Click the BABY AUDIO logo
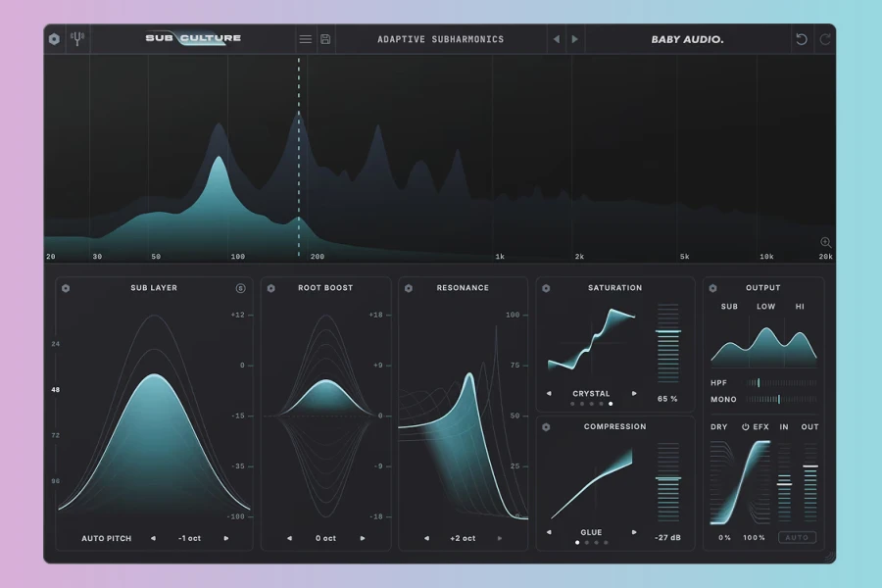The height and width of the screenshot is (588, 882). [x=687, y=39]
